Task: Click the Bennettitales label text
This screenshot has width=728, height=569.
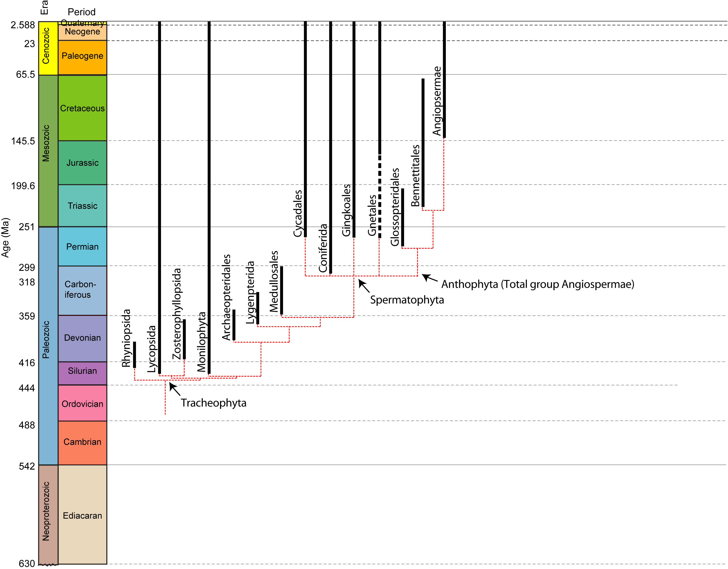Action: click(x=415, y=176)
